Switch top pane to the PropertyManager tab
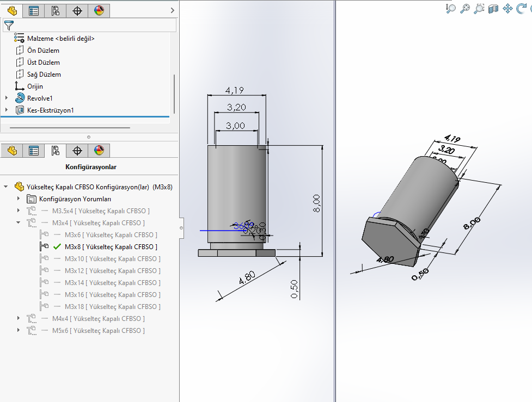 tap(34, 10)
